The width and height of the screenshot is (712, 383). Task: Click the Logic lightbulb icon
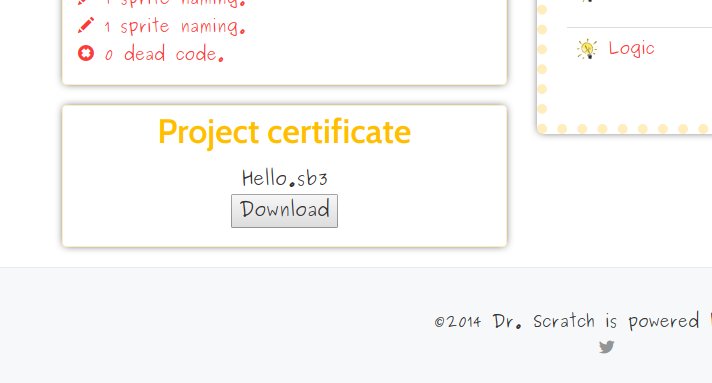pyautogui.click(x=587, y=49)
